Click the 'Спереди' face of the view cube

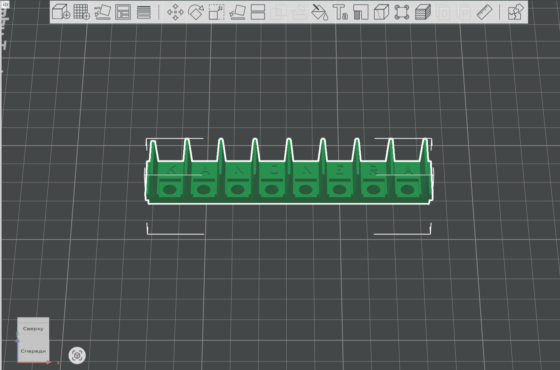pyautogui.click(x=33, y=351)
